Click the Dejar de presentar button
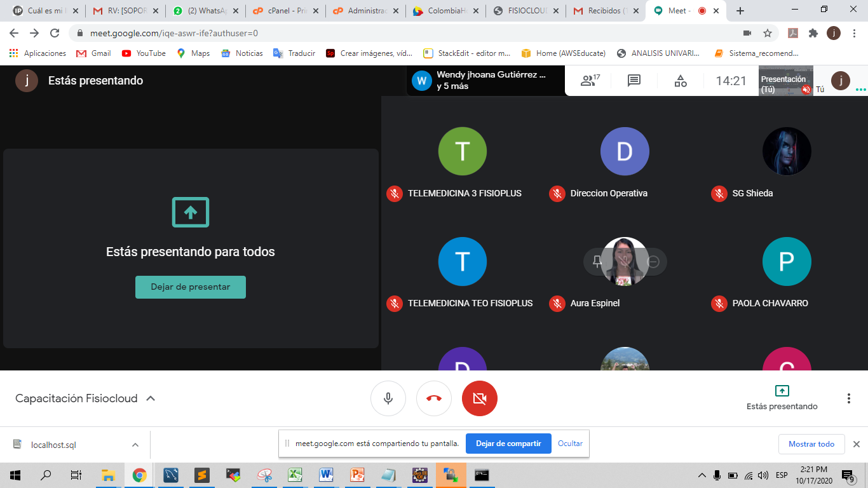Image resolution: width=868 pixels, height=488 pixels. pos(191,287)
